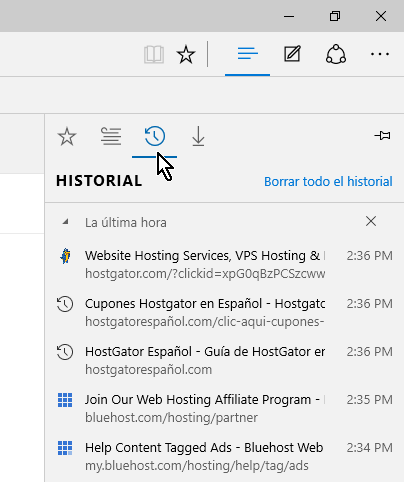Switch to Reading list tab in Hub
This screenshot has height=482, width=404.
coord(111,136)
